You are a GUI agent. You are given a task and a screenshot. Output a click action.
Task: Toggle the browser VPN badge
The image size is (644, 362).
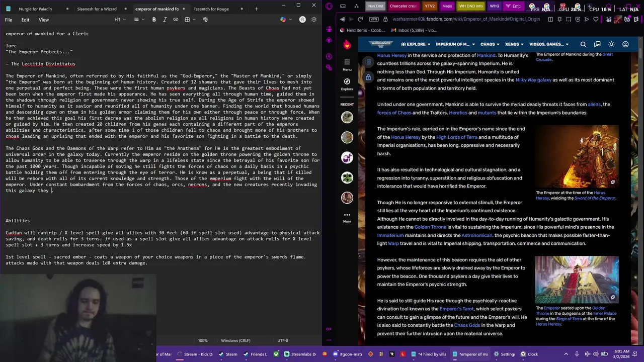[x=373, y=19]
